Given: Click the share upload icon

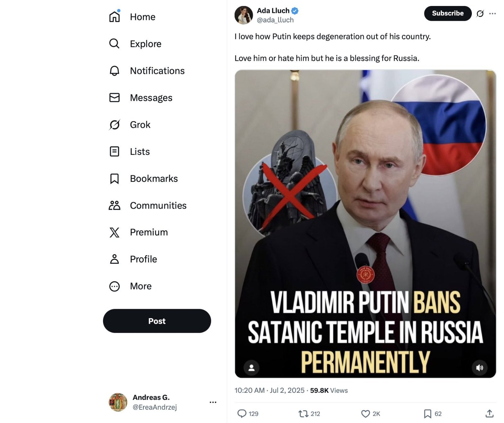Looking at the screenshot, I should click(x=490, y=413).
